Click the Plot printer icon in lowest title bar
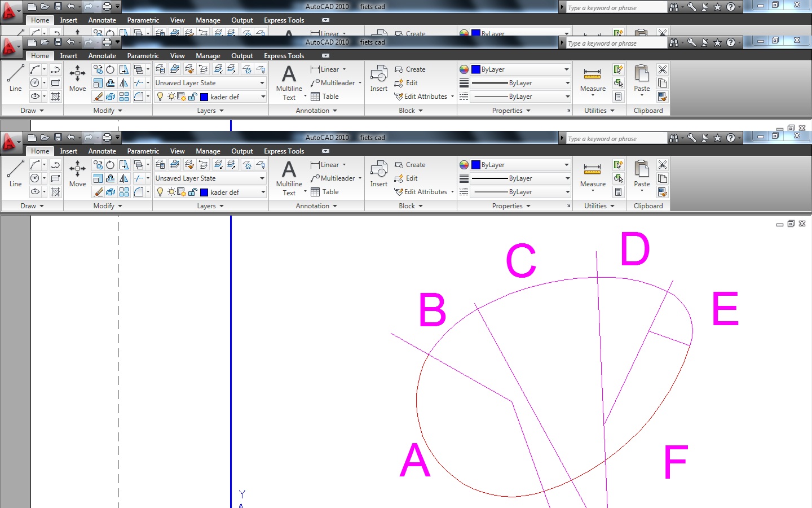 tap(107, 137)
